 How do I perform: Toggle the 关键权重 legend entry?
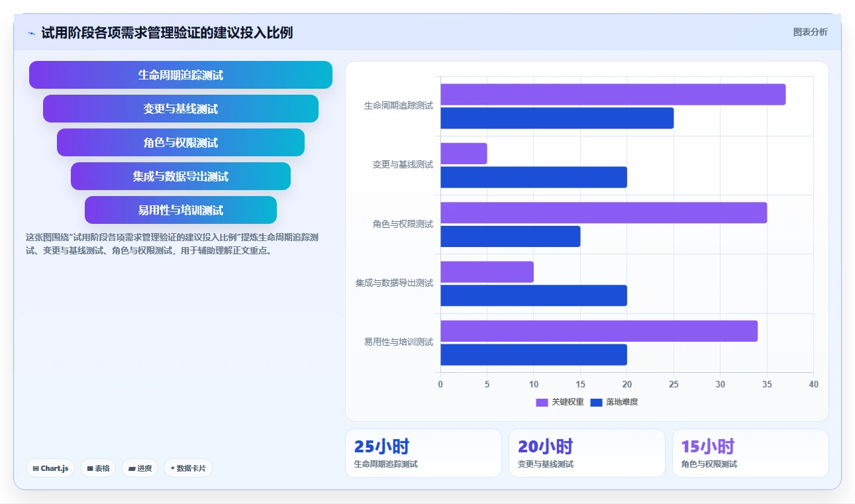[x=560, y=402]
